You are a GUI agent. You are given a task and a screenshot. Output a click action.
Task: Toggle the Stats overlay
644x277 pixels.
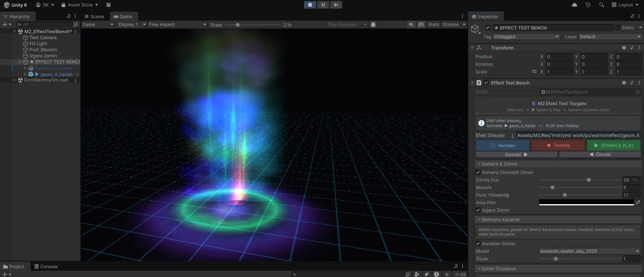coord(433,24)
